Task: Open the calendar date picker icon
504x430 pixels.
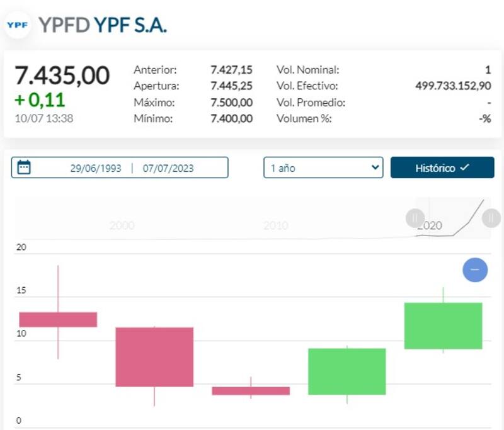Action: coord(23,167)
